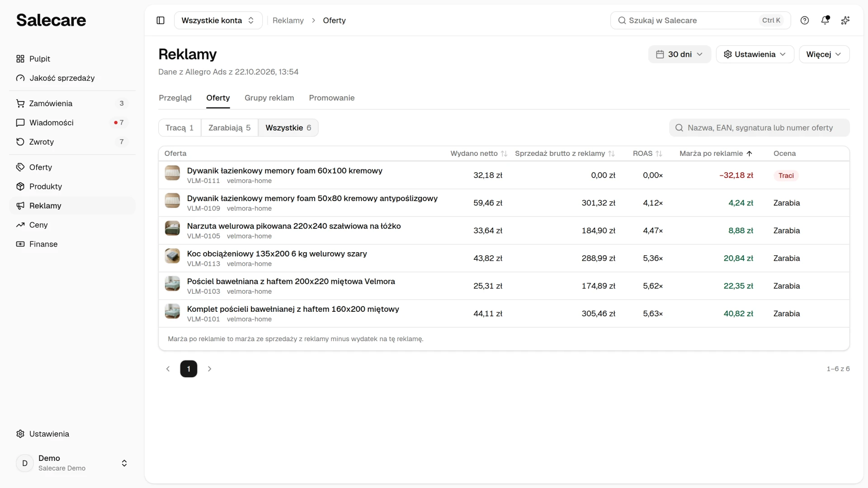This screenshot has height=488, width=868.
Task: Go to Jakość sprzedaży
Action: point(72,78)
